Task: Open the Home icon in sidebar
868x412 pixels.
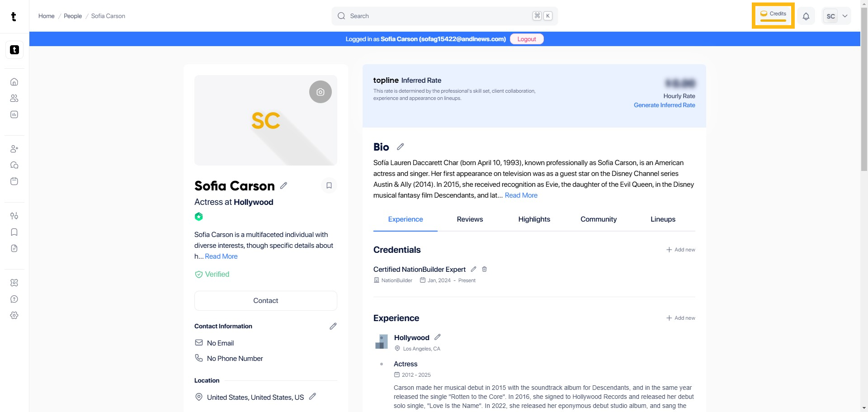Action: tap(14, 82)
